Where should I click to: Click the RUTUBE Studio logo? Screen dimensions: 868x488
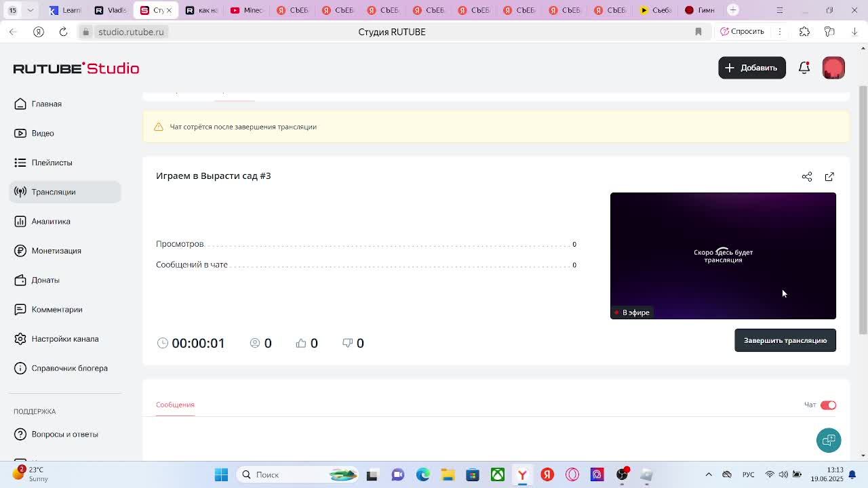pos(76,68)
